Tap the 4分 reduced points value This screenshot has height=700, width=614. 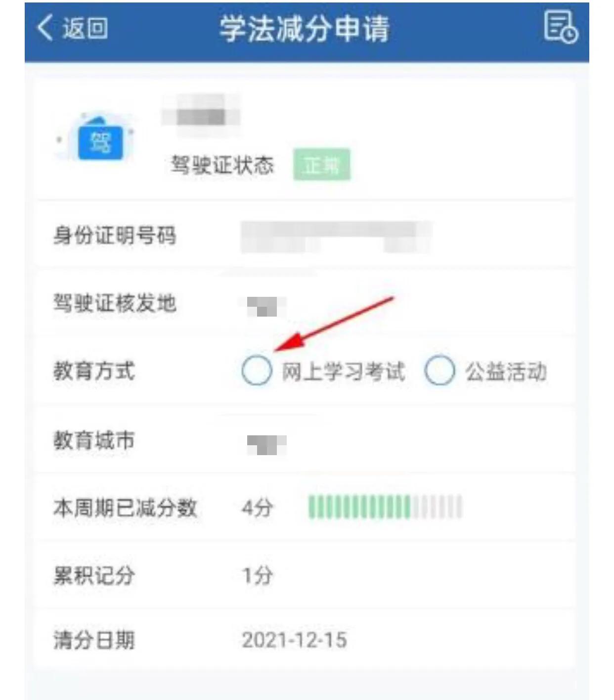257,508
